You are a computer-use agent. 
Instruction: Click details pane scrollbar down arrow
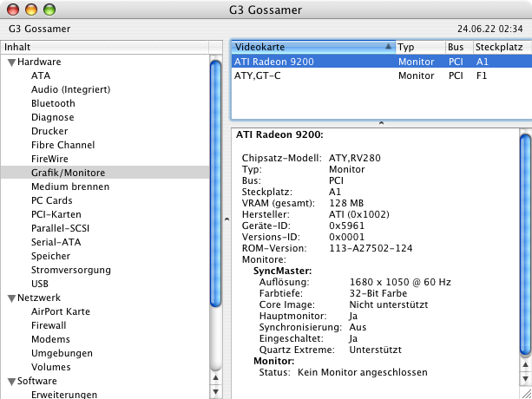point(526,379)
